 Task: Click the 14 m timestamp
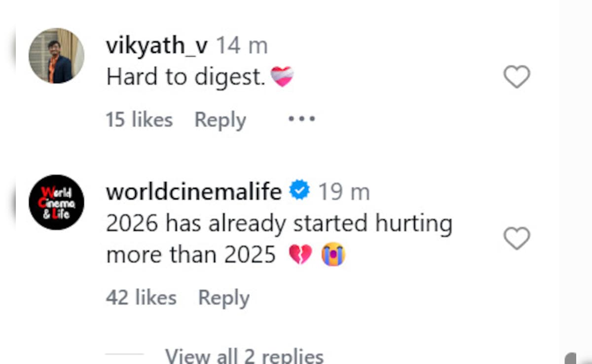pyautogui.click(x=242, y=46)
